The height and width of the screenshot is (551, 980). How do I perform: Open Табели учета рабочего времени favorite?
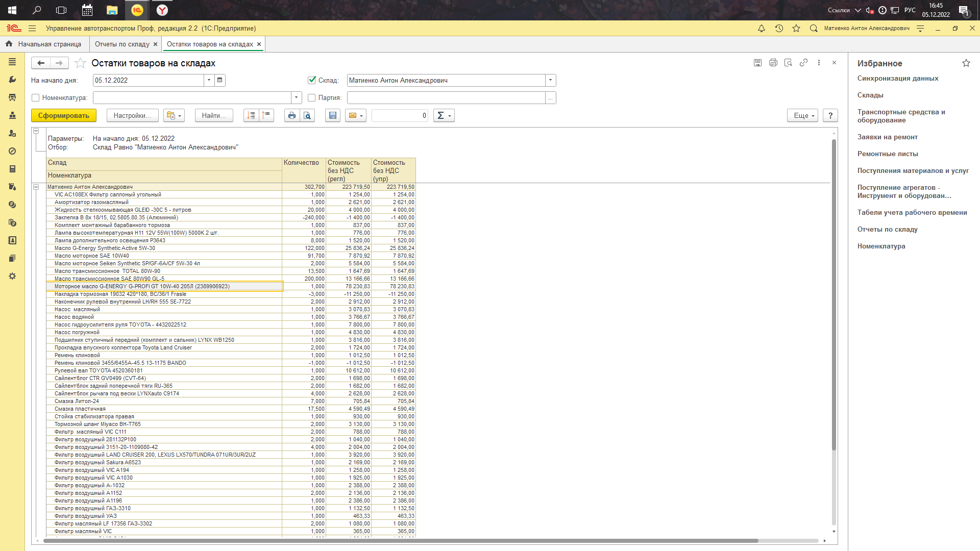coord(912,212)
